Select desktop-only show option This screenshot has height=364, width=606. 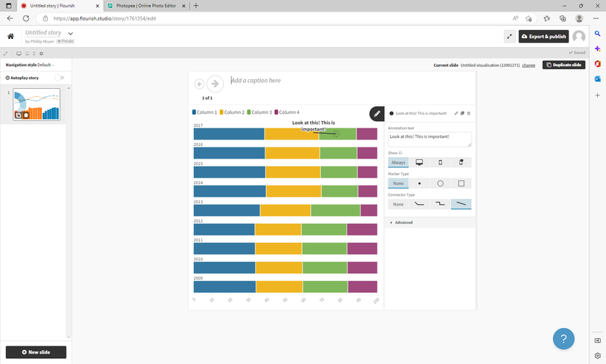click(x=419, y=162)
